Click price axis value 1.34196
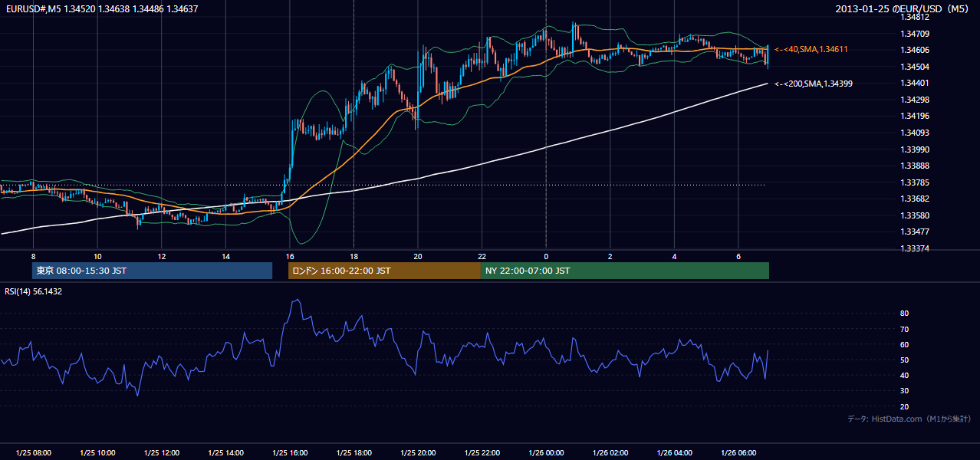980x460 pixels. (x=916, y=117)
